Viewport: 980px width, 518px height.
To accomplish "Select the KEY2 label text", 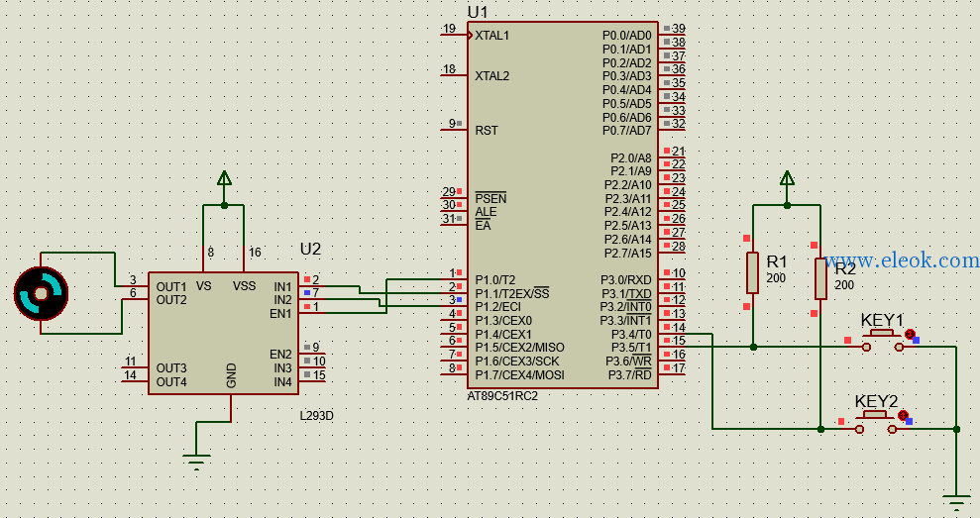I will [876, 401].
